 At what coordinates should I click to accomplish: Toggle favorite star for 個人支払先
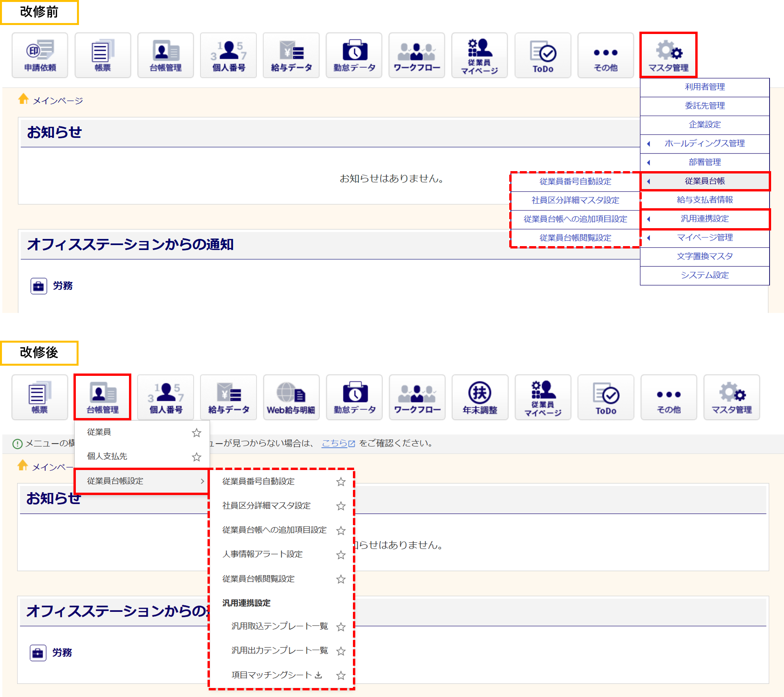[x=197, y=457]
